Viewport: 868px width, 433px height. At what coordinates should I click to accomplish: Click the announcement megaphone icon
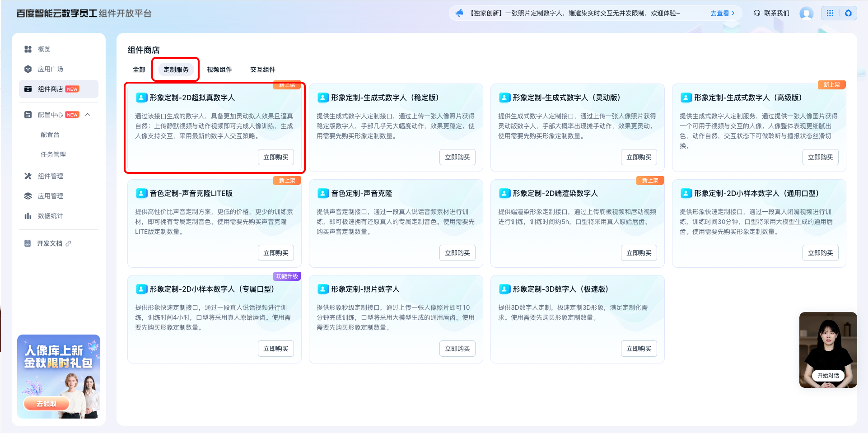click(459, 13)
